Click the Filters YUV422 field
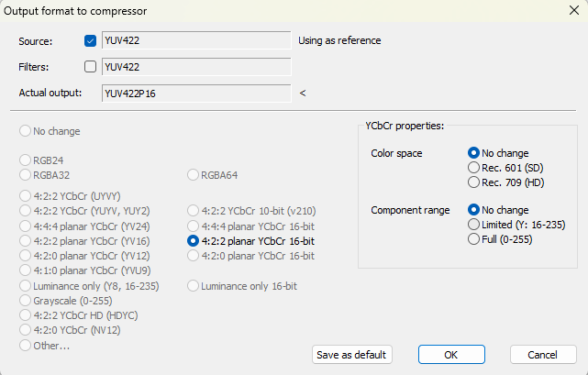 tap(196, 66)
